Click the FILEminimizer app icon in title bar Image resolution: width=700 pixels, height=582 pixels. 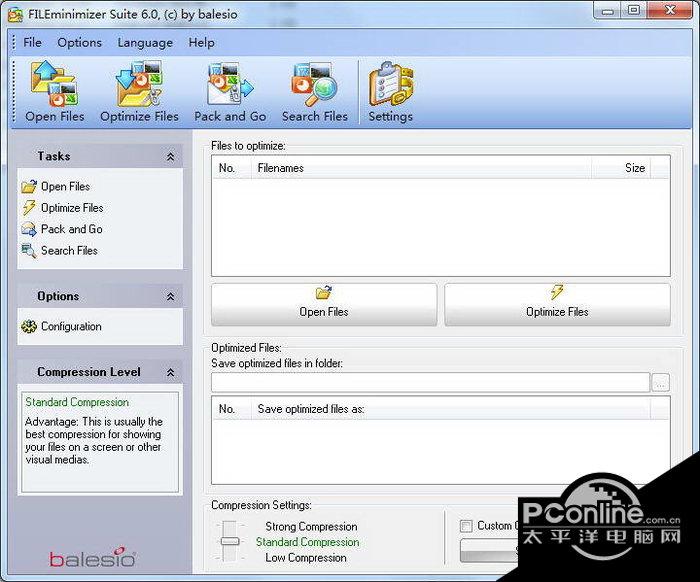[15, 14]
